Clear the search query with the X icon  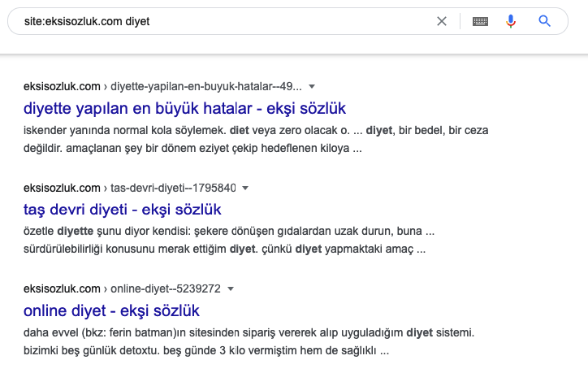click(442, 21)
